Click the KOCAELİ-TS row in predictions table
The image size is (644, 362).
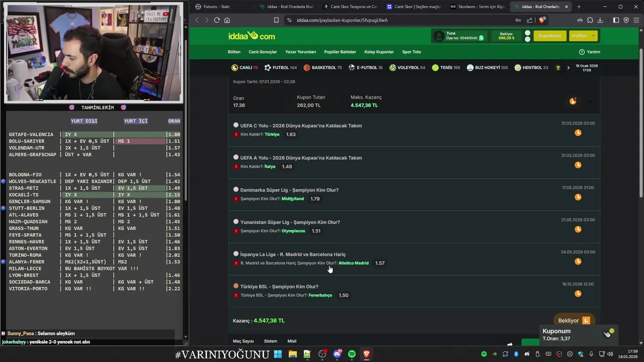tap(94, 195)
